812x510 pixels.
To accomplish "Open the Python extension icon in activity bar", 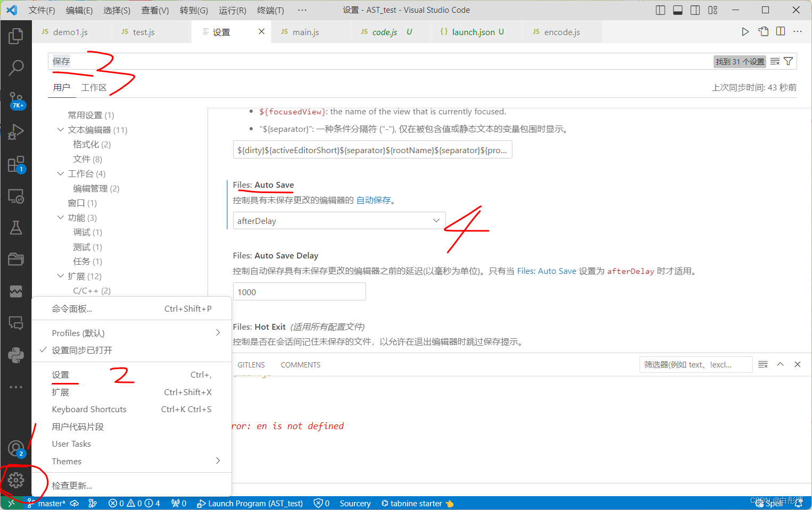I will [x=16, y=355].
